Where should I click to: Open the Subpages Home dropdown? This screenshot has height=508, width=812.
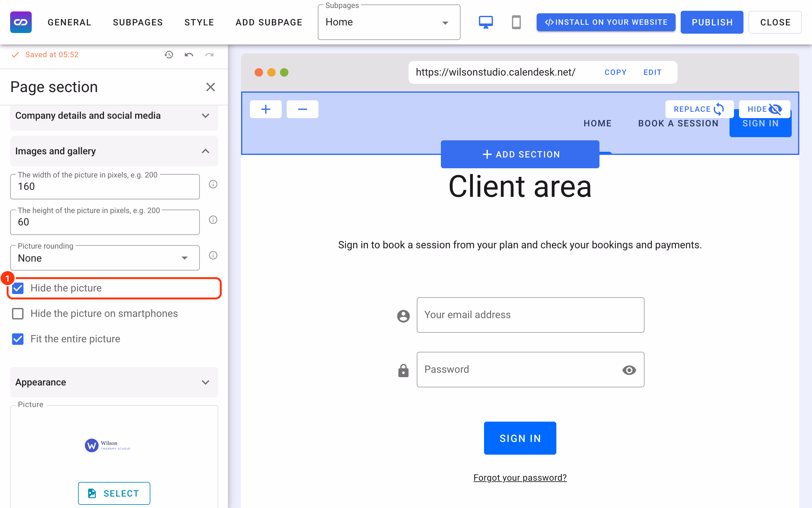click(x=389, y=22)
